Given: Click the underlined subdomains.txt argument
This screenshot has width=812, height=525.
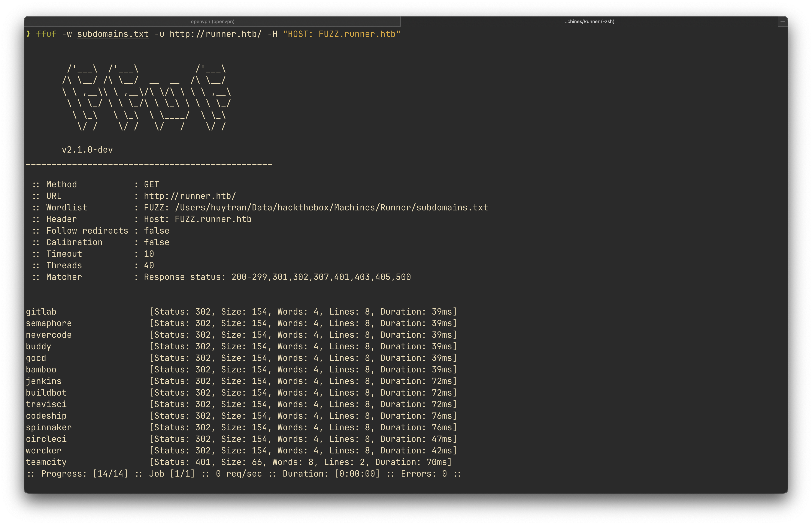Looking at the screenshot, I should [113, 34].
